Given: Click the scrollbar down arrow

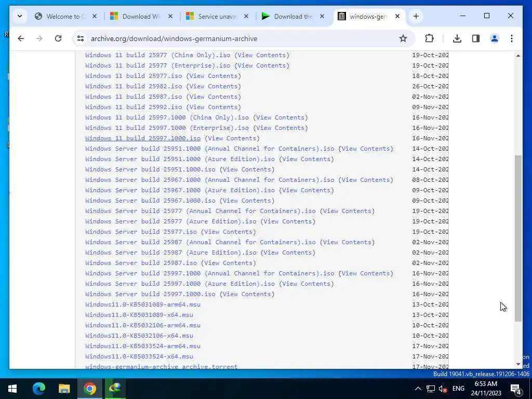Looking at the screenshot, I should coord(518,364).
